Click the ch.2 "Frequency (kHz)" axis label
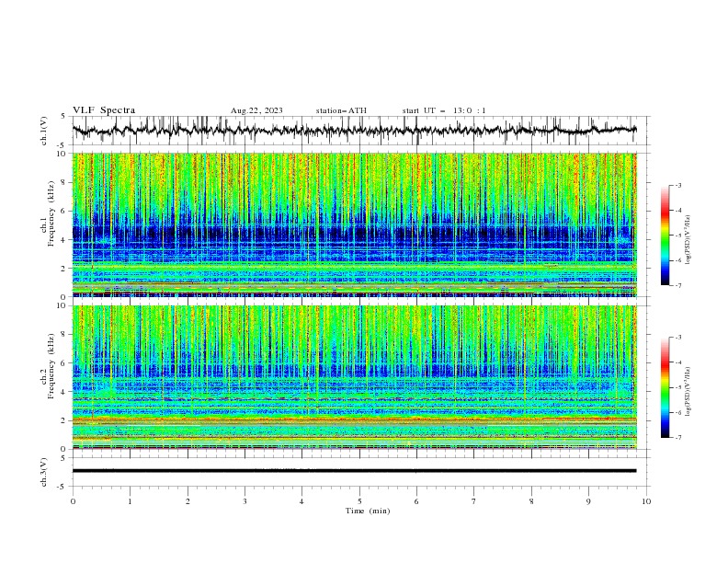 (x=51, y=366)
